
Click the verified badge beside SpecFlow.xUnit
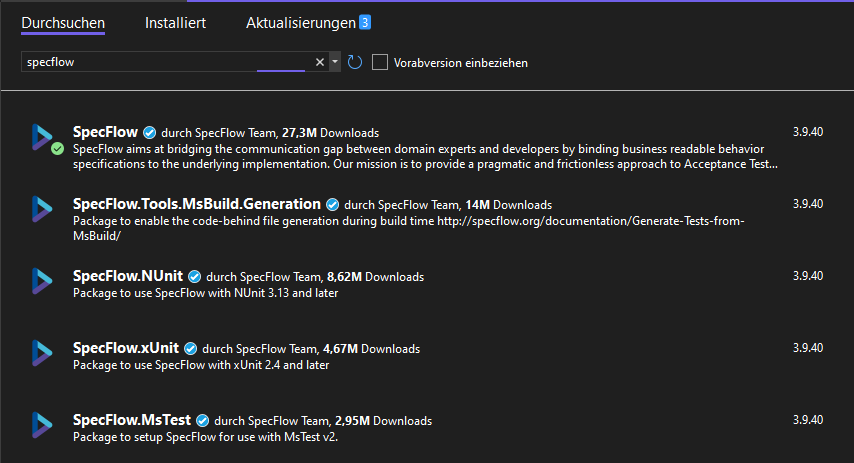pos(190,349)
